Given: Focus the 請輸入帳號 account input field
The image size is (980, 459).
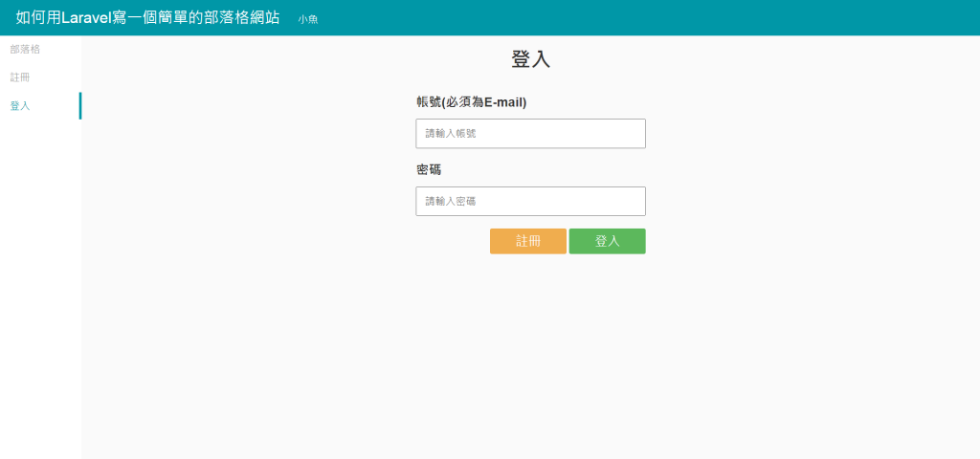Looking at the screenshot, I should coord(530,134).
